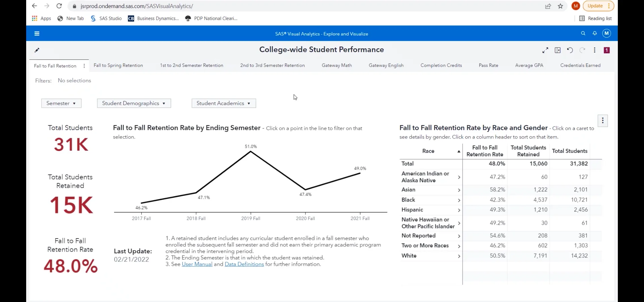The height and width of the screenshot is (302, 644).
Task: Expand the White row caret
Action: pyautogui.click(x=459, y=256)
